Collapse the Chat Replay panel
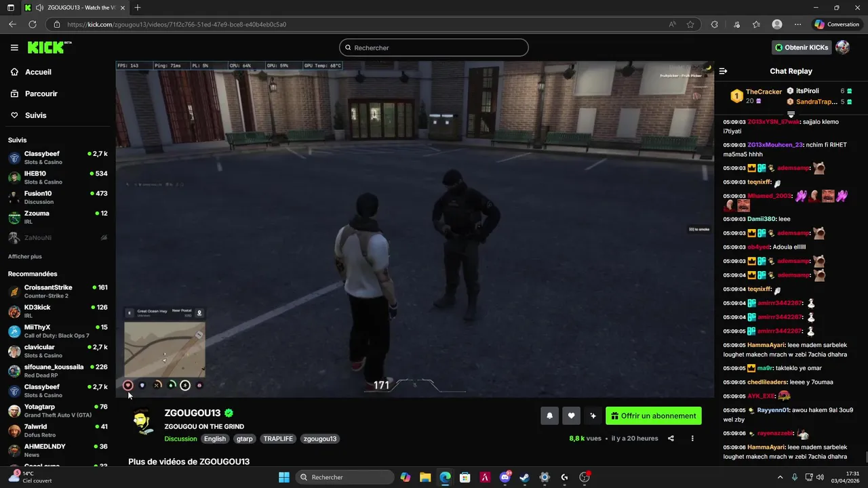868x488 pixels. (723, 71)
